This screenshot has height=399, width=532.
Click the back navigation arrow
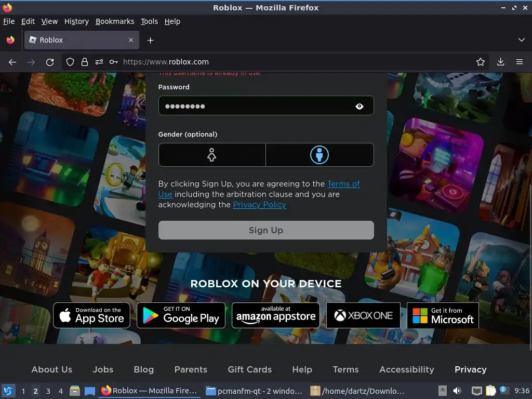point(12,62)
